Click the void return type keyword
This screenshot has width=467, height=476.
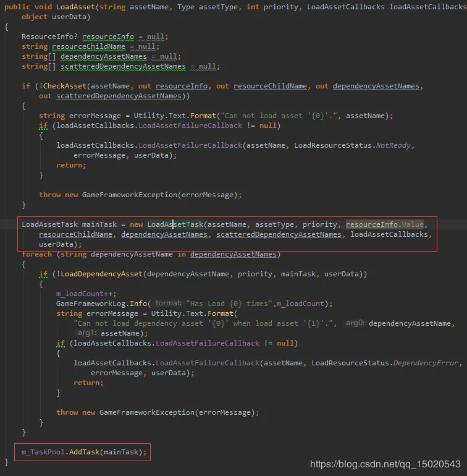tap(43, 7)
